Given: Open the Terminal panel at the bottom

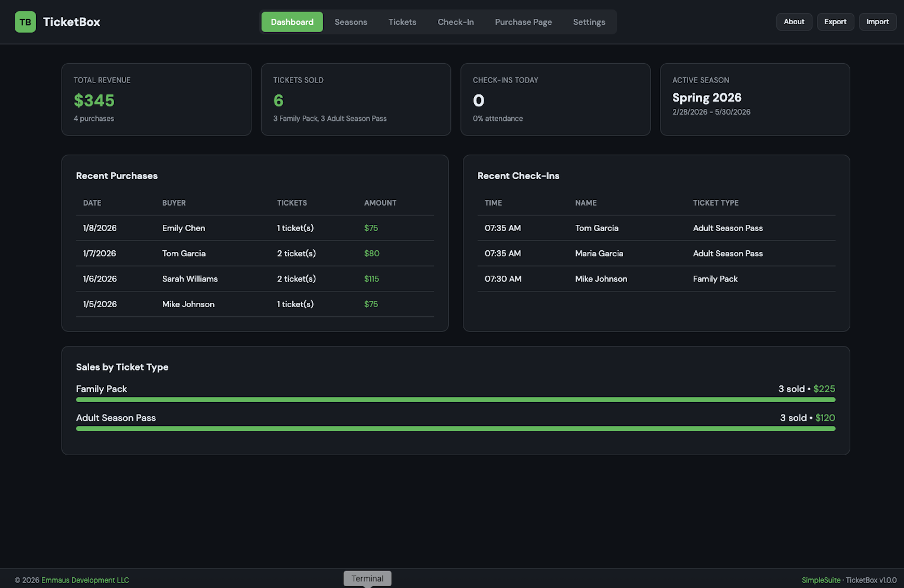Looking at the screenshot, I should tap(367, 578).
